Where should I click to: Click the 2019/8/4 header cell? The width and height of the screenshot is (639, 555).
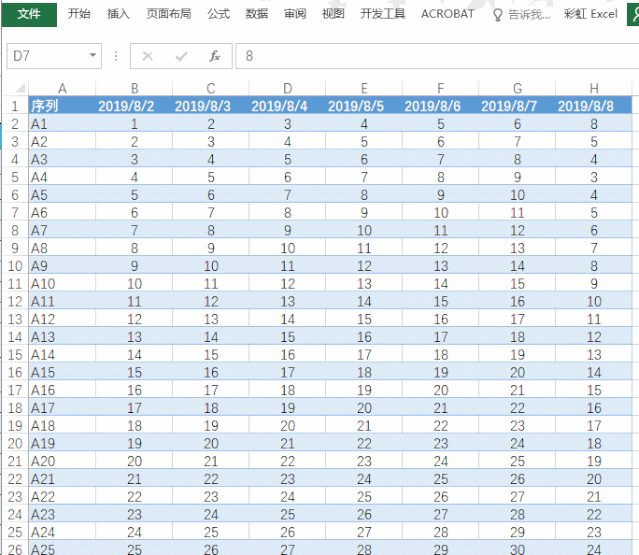[x=287, y=106]
